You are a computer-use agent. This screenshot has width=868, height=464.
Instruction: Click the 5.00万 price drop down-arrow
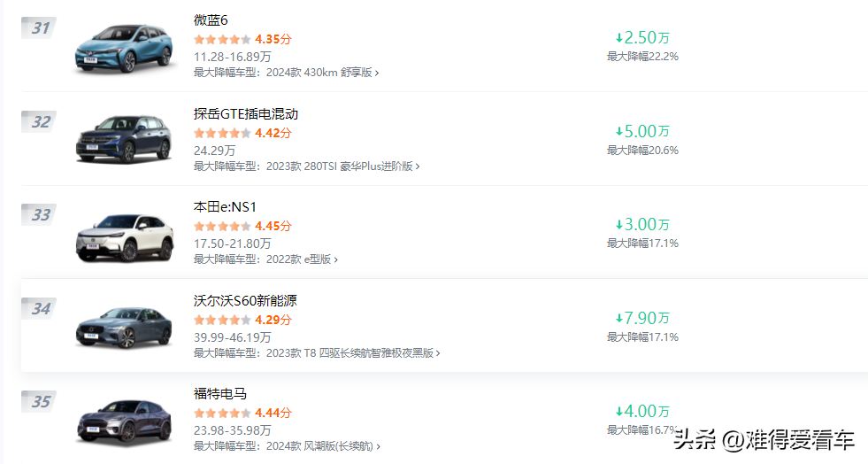coord(619,131)
